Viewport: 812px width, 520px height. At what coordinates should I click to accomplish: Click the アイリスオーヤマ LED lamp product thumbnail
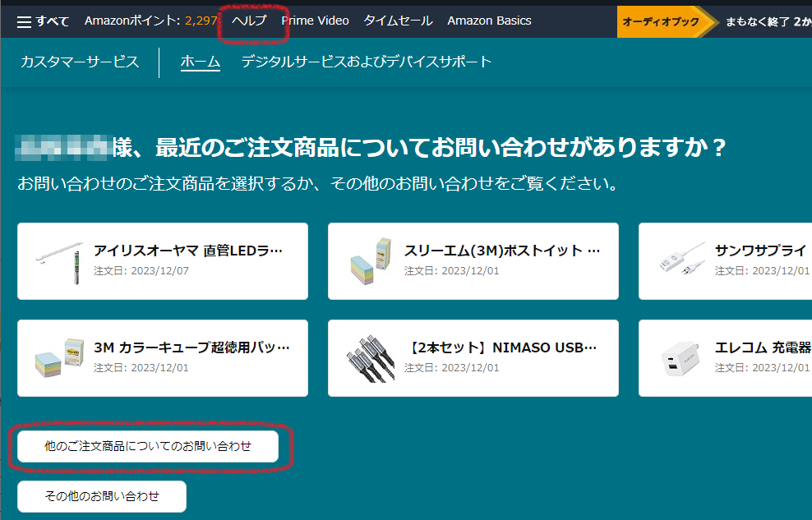click(x=59, y=262)
